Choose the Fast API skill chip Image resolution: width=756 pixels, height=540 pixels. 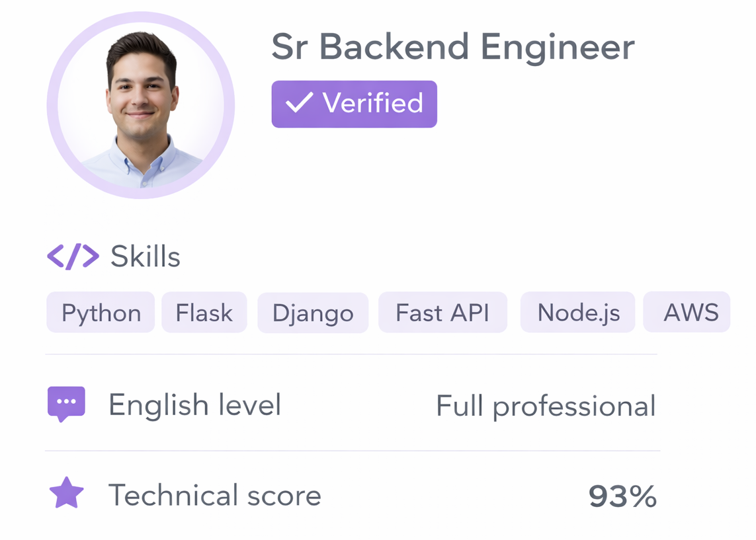(442, 312)
